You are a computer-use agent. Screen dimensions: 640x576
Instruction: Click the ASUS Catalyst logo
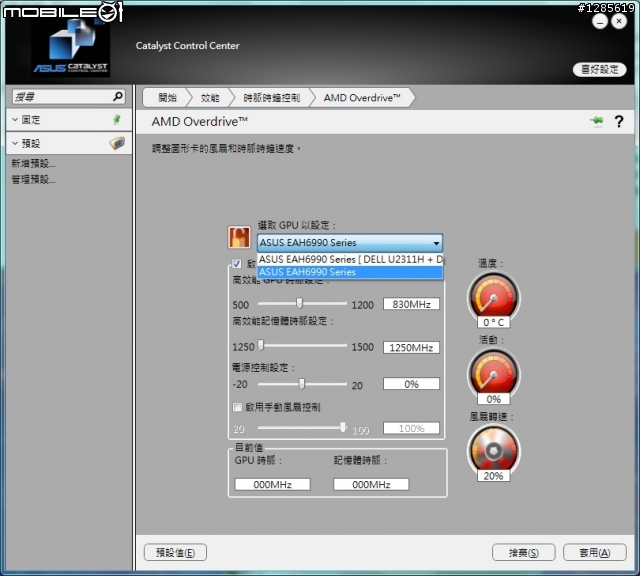tap(71, 47)
